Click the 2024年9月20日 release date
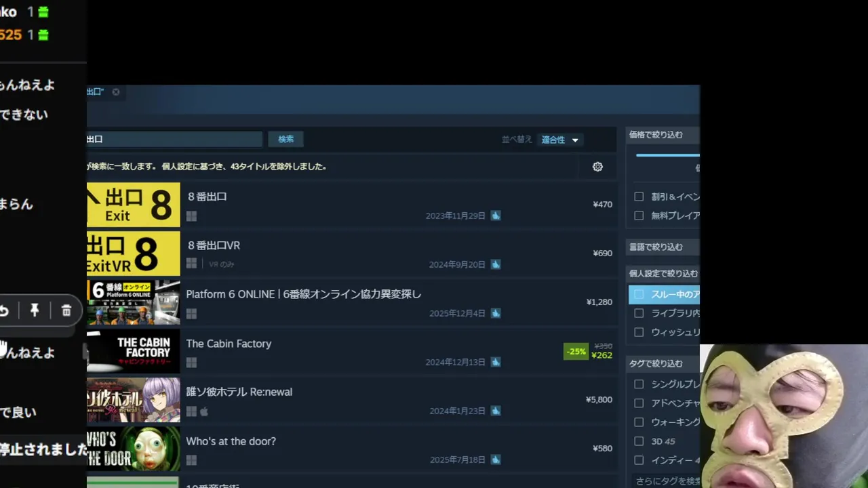This screenshot has width=868, height=488. (458, 264)
